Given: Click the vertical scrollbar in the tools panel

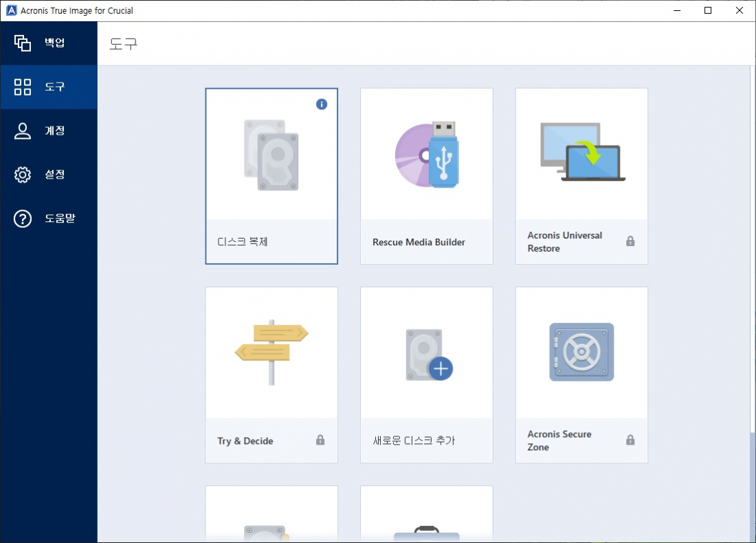Looking at the screenshot, I should point(753,304).
